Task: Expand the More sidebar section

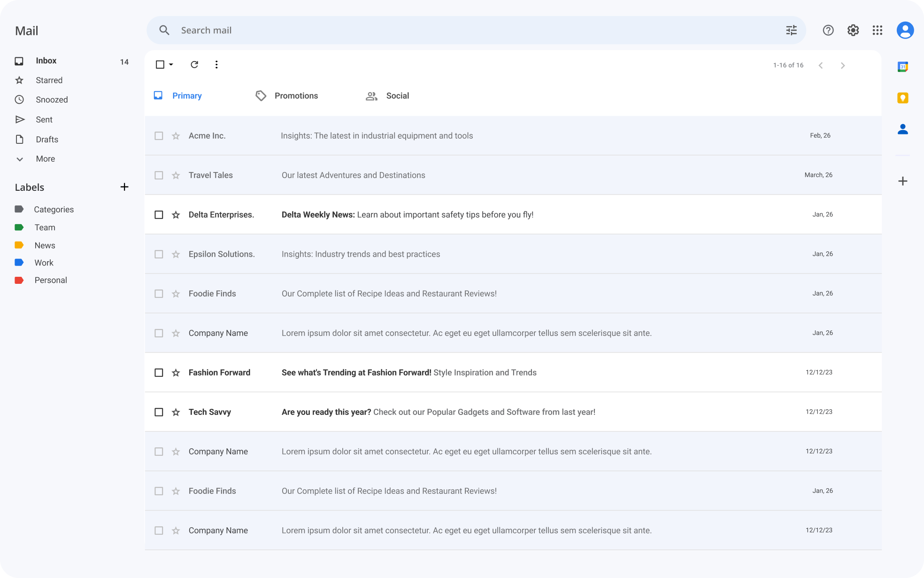Action: tap(35, 159)
